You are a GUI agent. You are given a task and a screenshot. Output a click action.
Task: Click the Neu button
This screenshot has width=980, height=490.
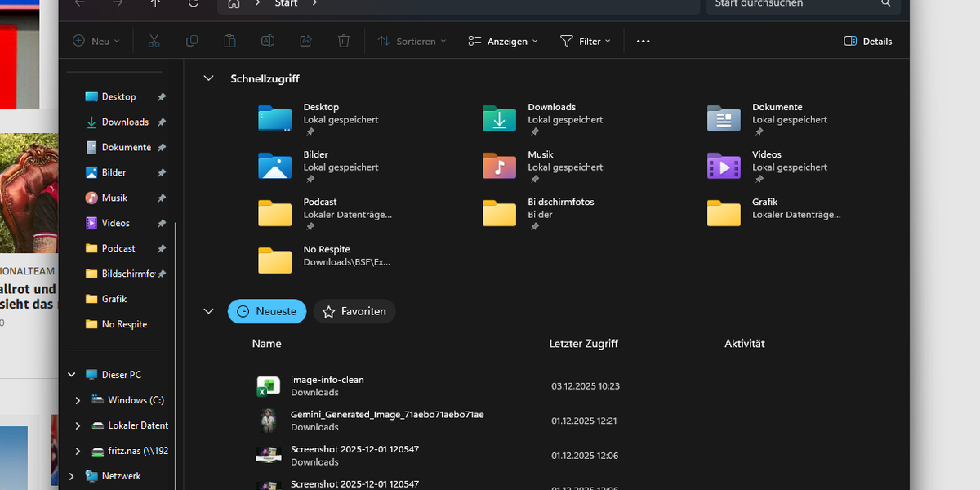click(96, 40)
